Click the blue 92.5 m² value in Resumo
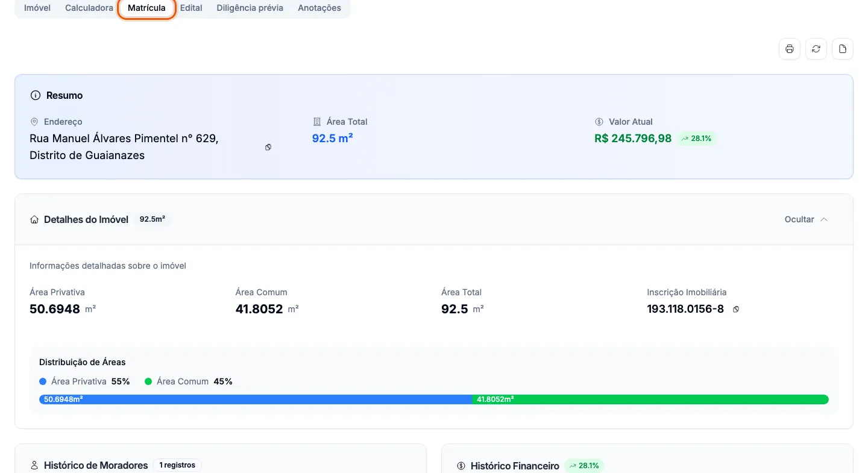Screen dimensions: 868x473 [x=332, y=138]
